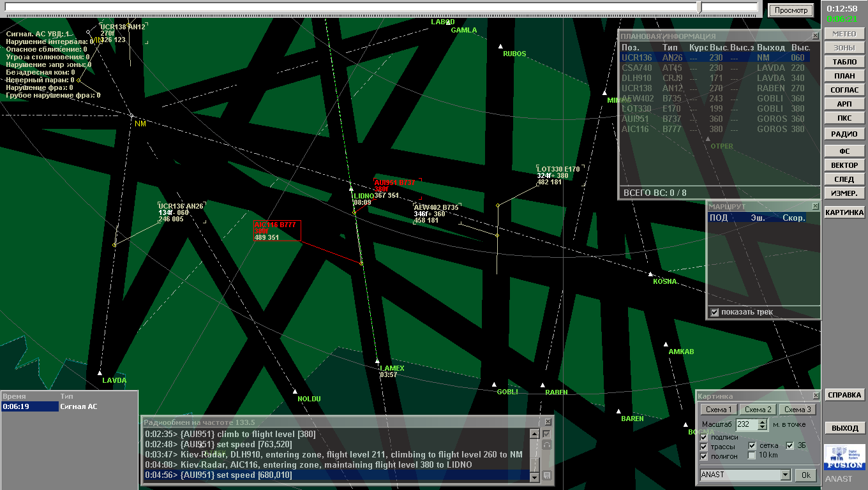Select the BAREN waypoint triangle
The width and height of the screenshot is (868, 490).
[x=618, y=411]
